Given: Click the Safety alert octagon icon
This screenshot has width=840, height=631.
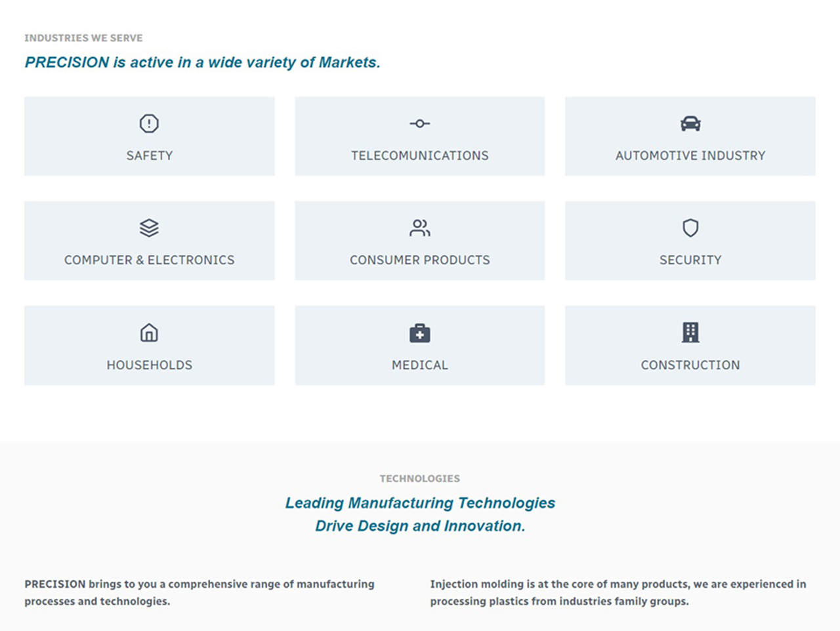Looking at the screenshot, I should point(149,123).
